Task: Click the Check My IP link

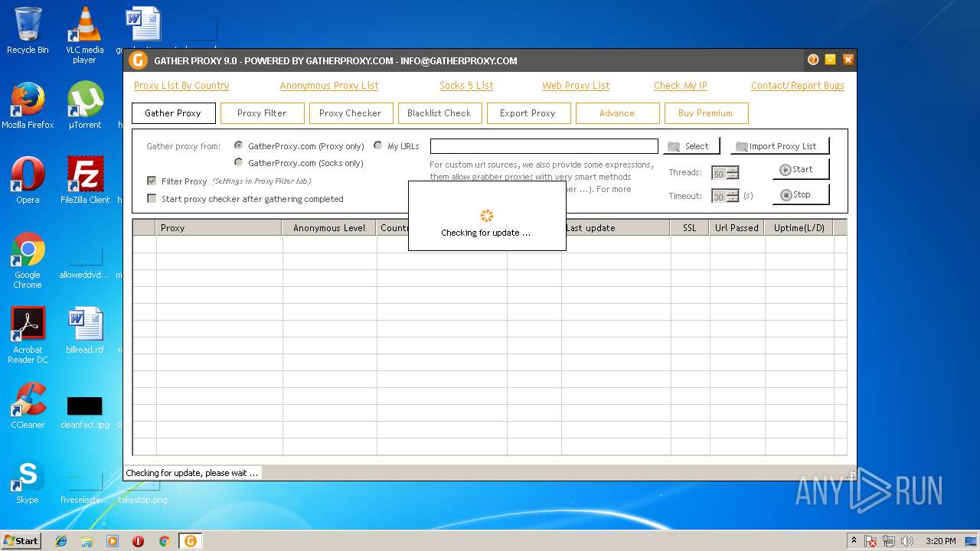Action: 681,86
